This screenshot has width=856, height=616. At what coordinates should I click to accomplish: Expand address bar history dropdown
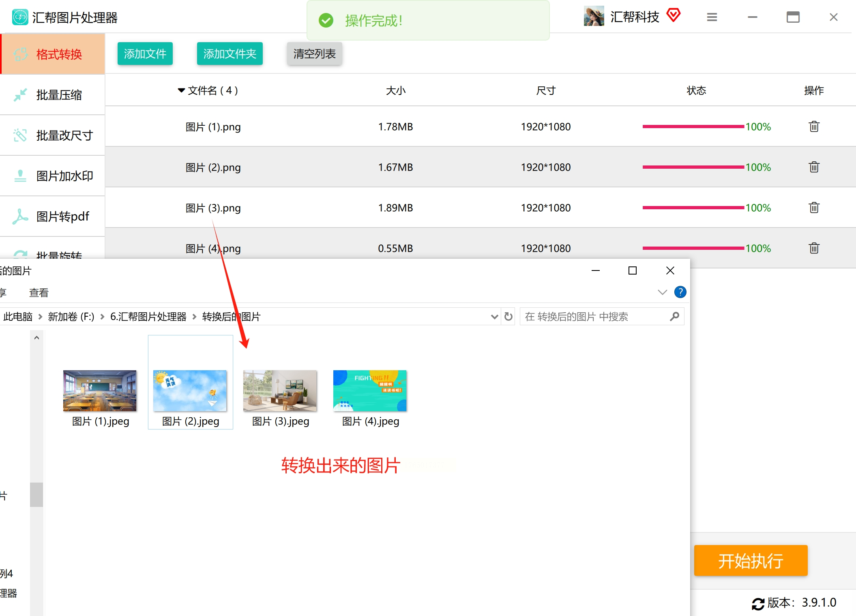tap(494, 316)
